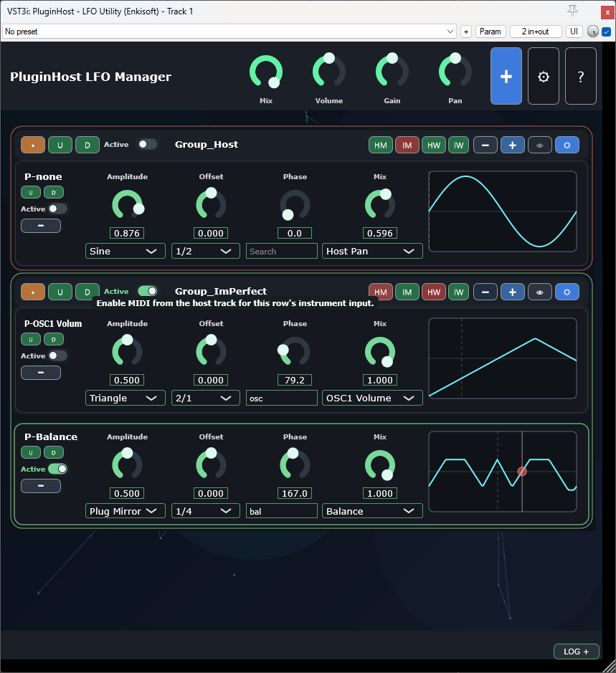Open 1/4 rate dropdown in P-Balance row
616x673 pixels.
click(x=206, y=511)
